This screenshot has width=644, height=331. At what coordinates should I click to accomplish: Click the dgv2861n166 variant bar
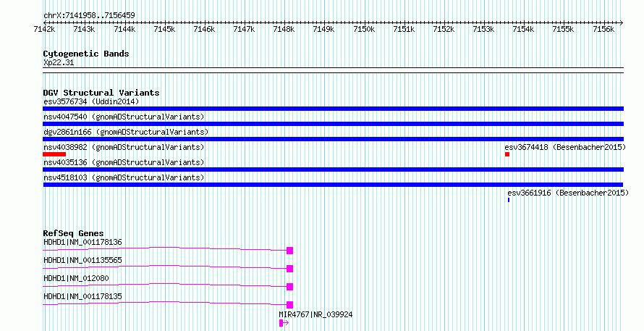coord(333,139)
